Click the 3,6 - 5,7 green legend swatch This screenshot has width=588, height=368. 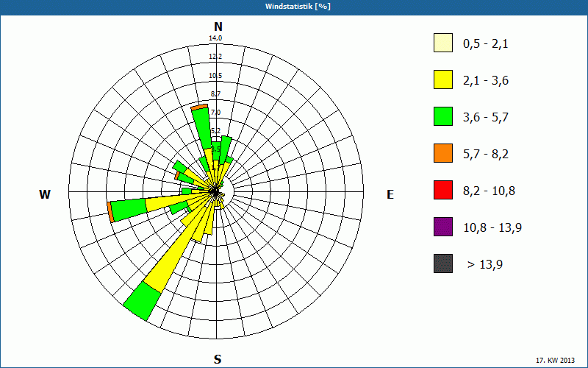point(443,116)
